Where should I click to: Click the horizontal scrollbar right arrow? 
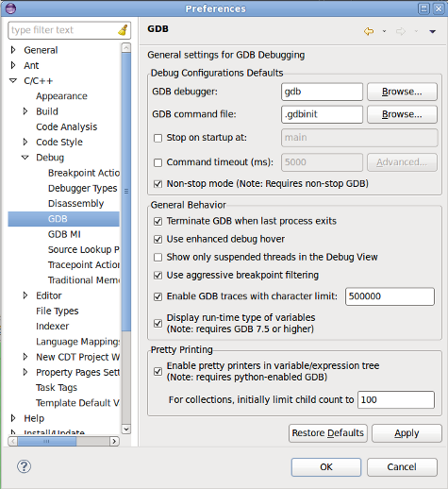pos(114,442)
